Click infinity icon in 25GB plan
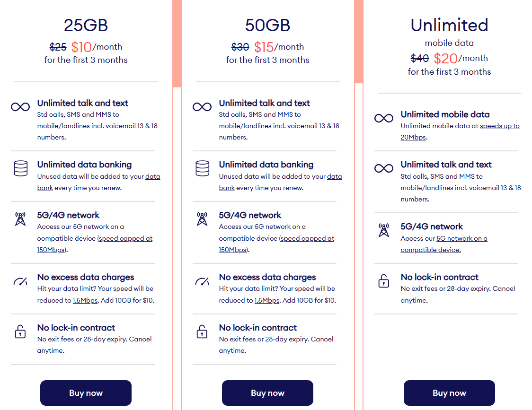532x410 pixels. tap(20, 107)
